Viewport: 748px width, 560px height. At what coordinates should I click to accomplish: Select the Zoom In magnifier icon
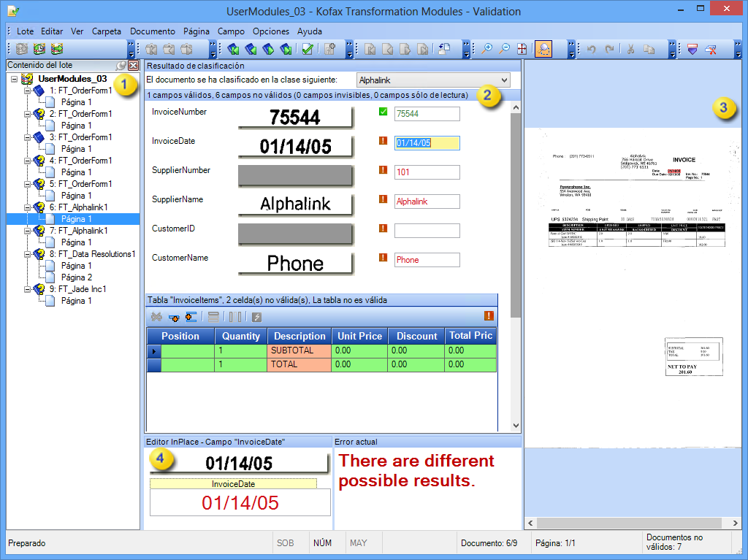488,47
